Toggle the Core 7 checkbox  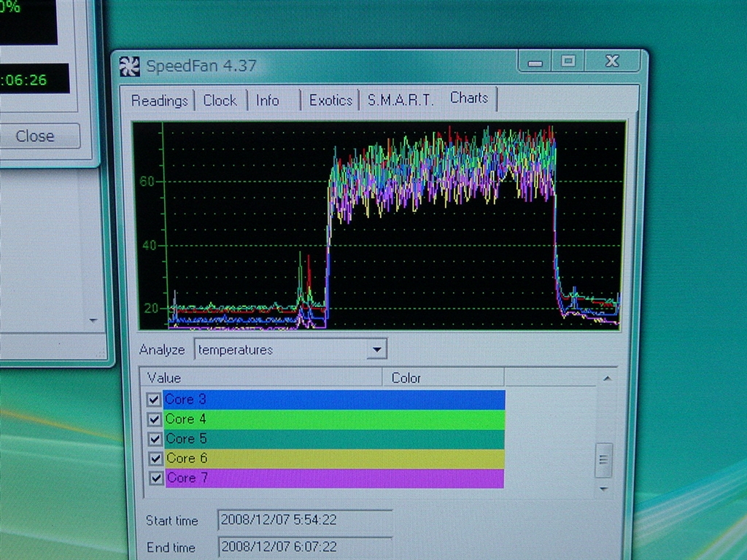[x=154, y=478]
